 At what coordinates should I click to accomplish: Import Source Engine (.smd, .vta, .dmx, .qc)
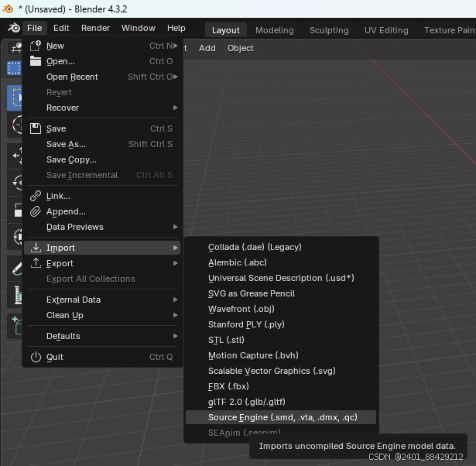pyautogui.click(x=281, y=417)
